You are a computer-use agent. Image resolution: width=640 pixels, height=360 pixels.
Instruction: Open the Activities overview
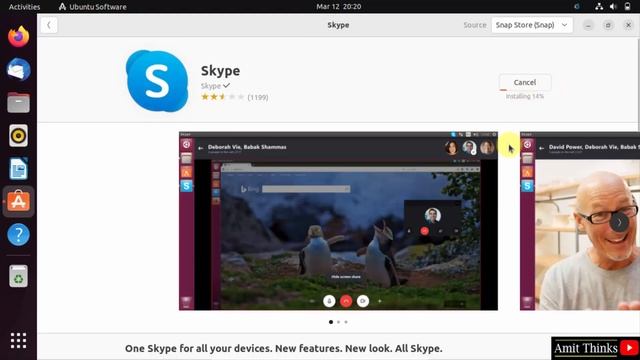point(24,7)
